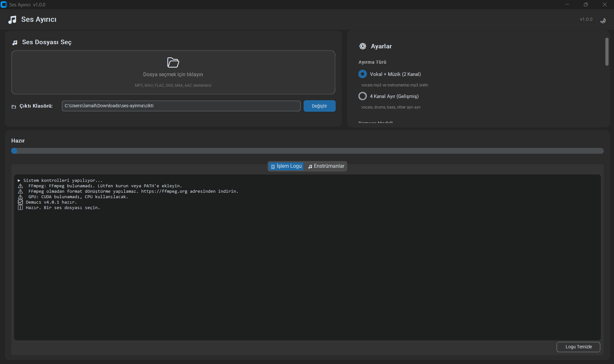Click log line 'FFmpeg: FFmpeg bulunamadı'
The height and width of the screenshot is (364, 614).
click(105, 186)
